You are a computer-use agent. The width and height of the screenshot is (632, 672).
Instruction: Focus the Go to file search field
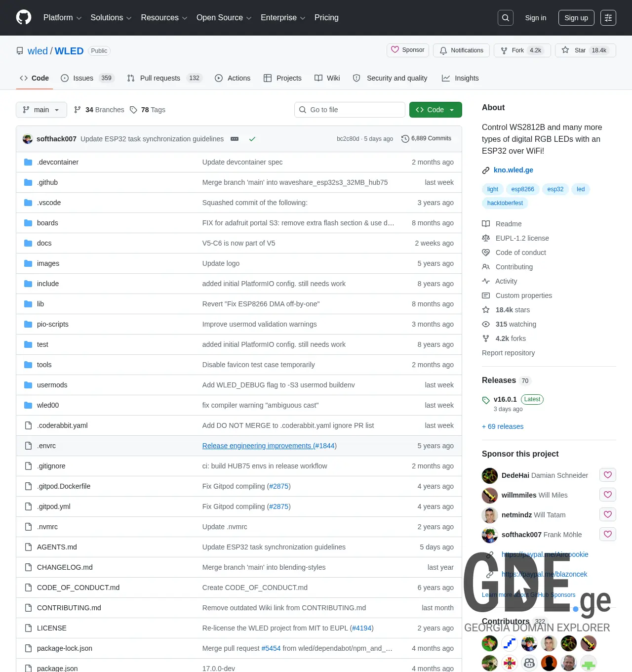[x=350, y=110]
